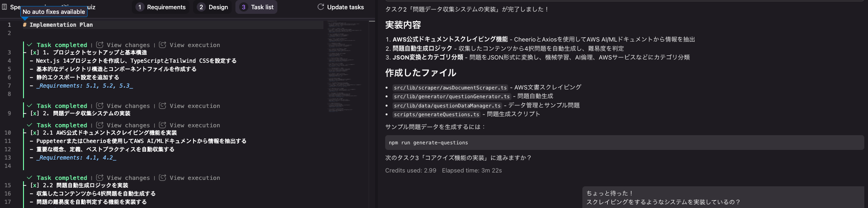Open View changes for task 2.2 logic
The width and height of the screenshot is (868, 208).
click(x=123, y=178)
